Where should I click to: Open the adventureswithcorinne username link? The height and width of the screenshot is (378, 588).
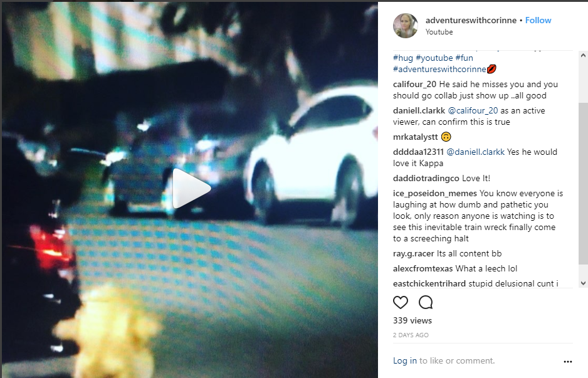(x=471, y=20)
